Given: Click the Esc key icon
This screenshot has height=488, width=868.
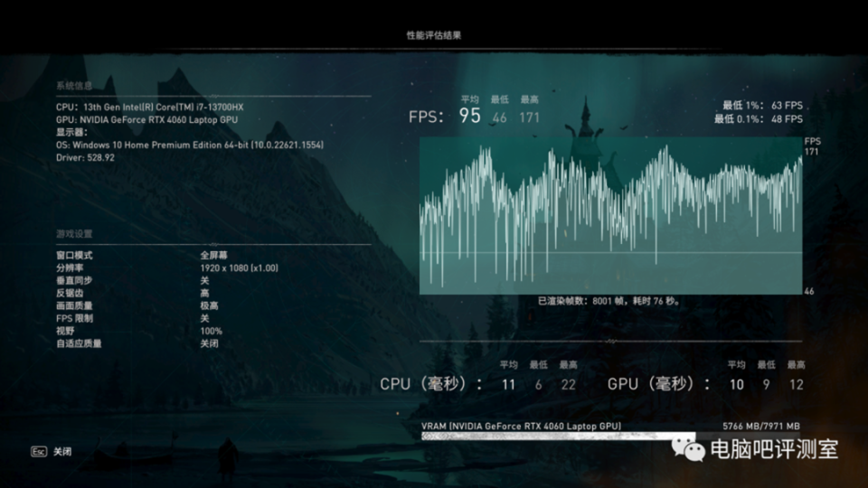Looking at the screenshot, I should [39, 452].
